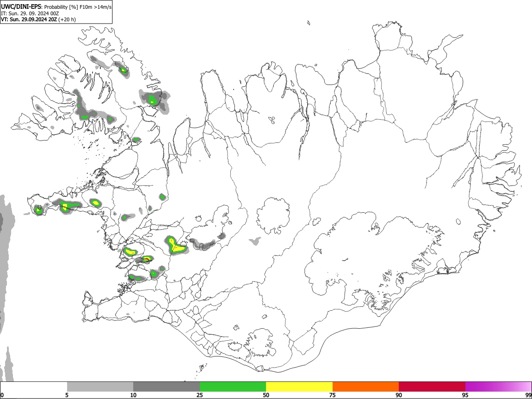Click the green 25-50% legend swatch
The image size is (532, 399).
click(233, 387)
